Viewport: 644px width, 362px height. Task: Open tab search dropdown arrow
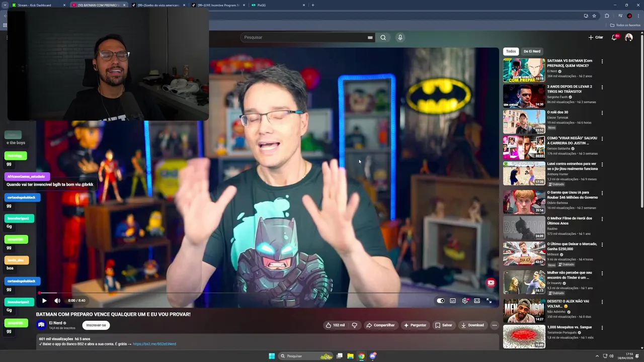(5, 5)
